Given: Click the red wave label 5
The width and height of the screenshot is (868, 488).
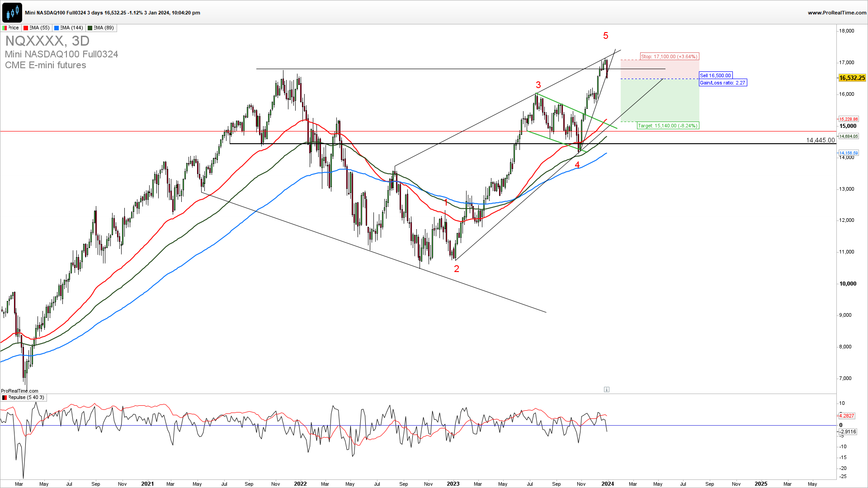Looking at the screenshot, I should coord(606,36).
